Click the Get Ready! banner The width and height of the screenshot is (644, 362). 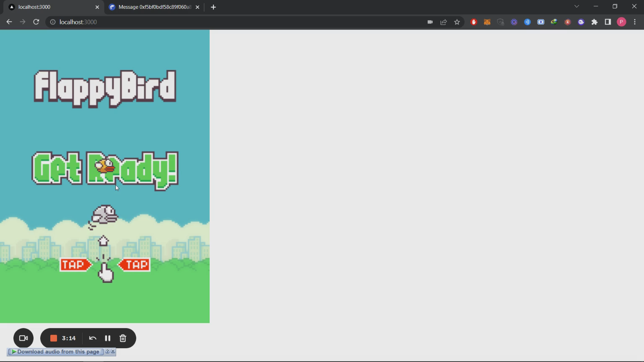(x=105, y=171)
